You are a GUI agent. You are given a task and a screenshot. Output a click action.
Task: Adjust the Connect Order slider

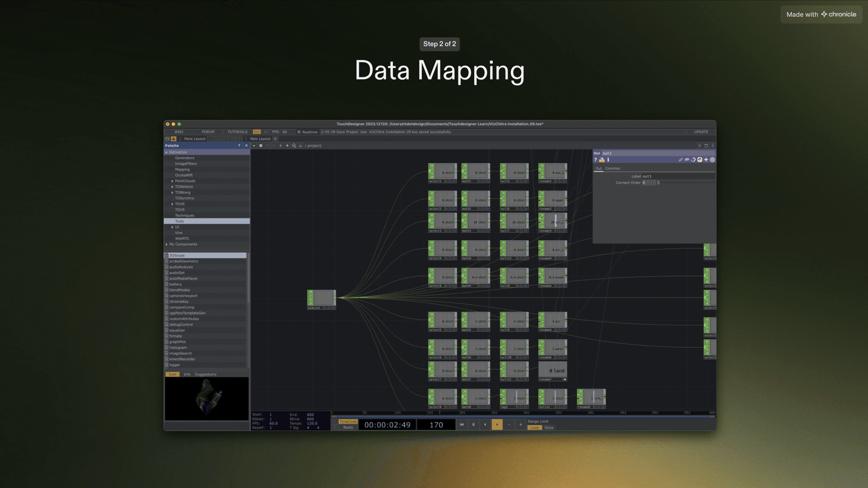point(658,183)
